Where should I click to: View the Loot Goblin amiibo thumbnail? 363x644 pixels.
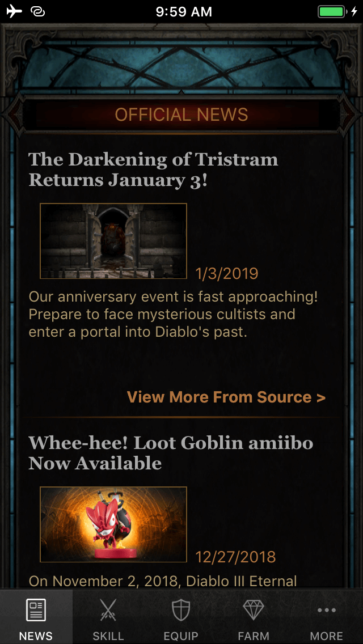coord(113,524)
